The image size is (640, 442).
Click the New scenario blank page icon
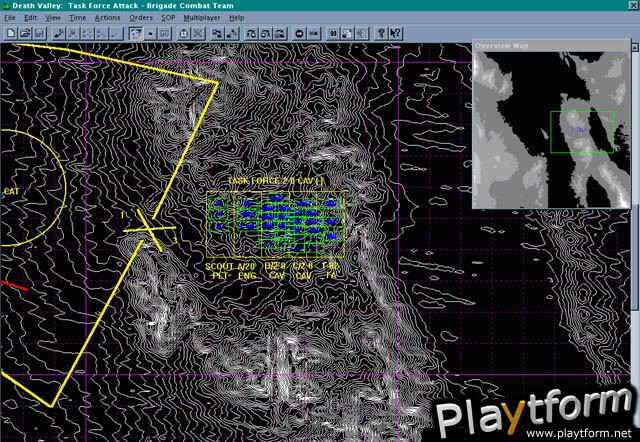[11, 33]
